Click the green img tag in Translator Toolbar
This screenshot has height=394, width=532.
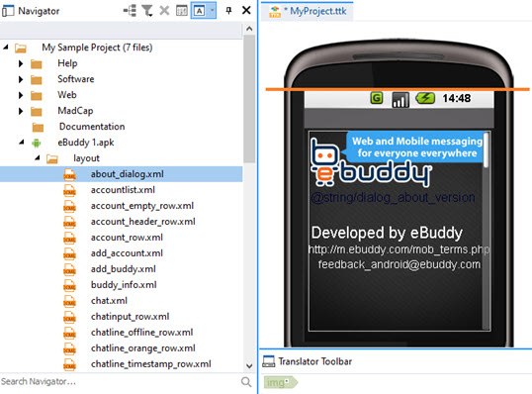pos(281,382)
